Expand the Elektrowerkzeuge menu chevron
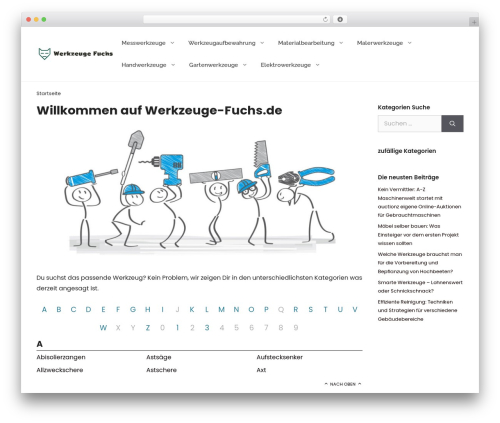This screenshot has height=423, width=500. [x=317, y=65]
